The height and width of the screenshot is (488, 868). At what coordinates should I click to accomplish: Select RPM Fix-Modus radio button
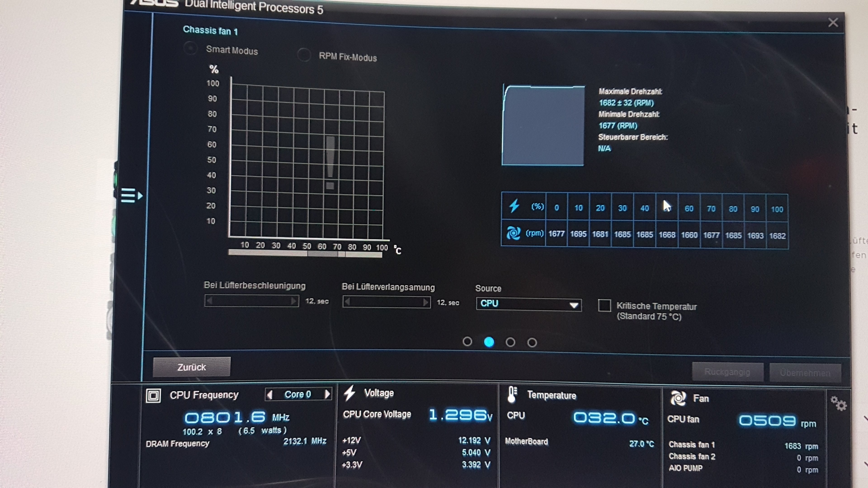pos(304,54)
